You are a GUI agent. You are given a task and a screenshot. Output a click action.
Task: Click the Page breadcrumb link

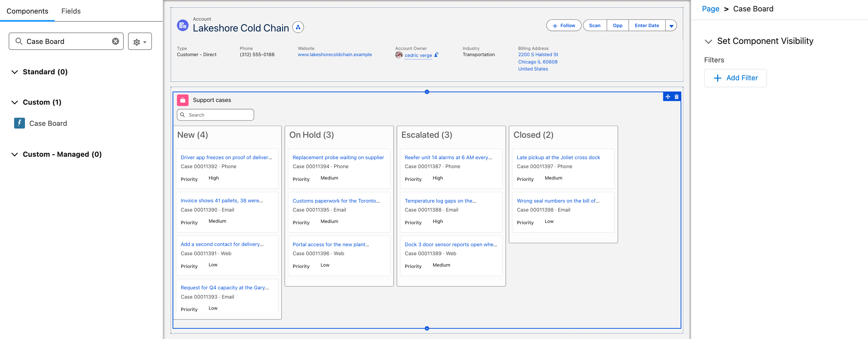coord(710,9)
